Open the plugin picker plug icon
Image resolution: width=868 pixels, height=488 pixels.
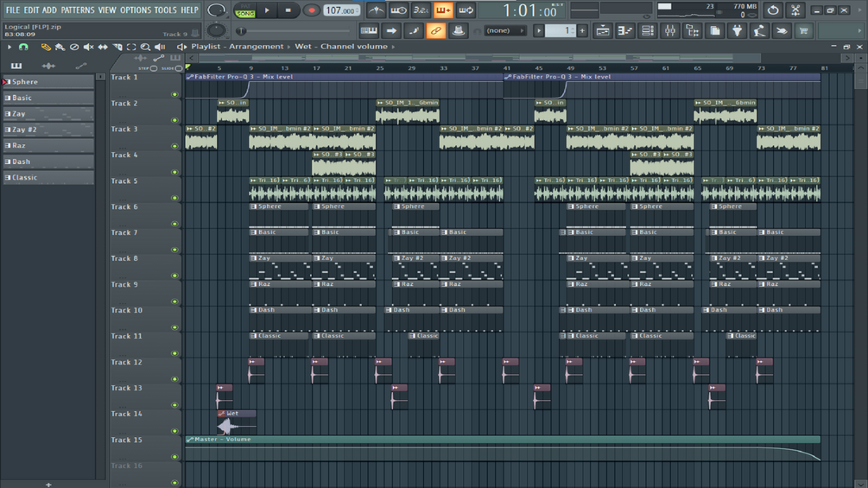[737, 31]
